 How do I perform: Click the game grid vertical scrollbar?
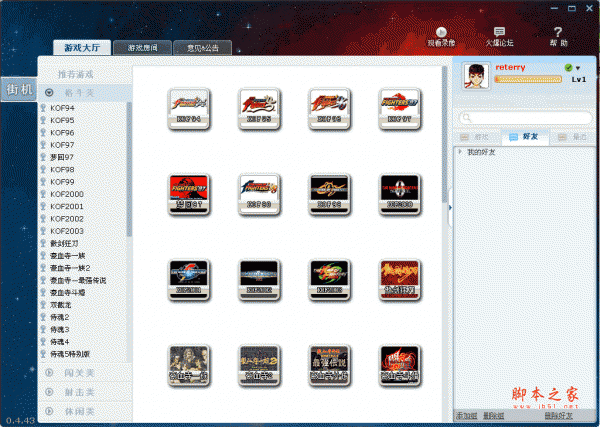click(444, 134)
